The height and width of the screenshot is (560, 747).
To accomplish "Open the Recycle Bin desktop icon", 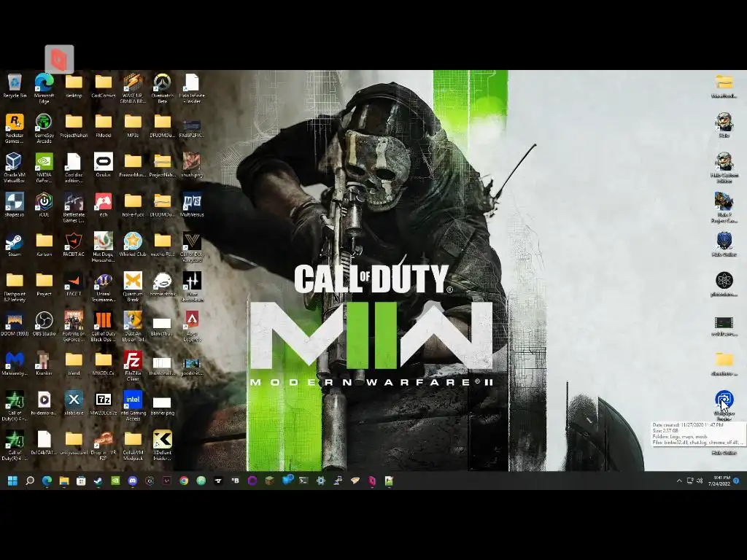I will [15, 86].
